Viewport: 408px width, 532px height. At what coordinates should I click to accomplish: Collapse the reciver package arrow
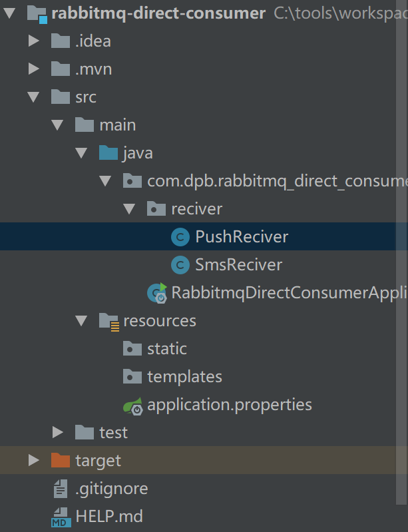129,209
